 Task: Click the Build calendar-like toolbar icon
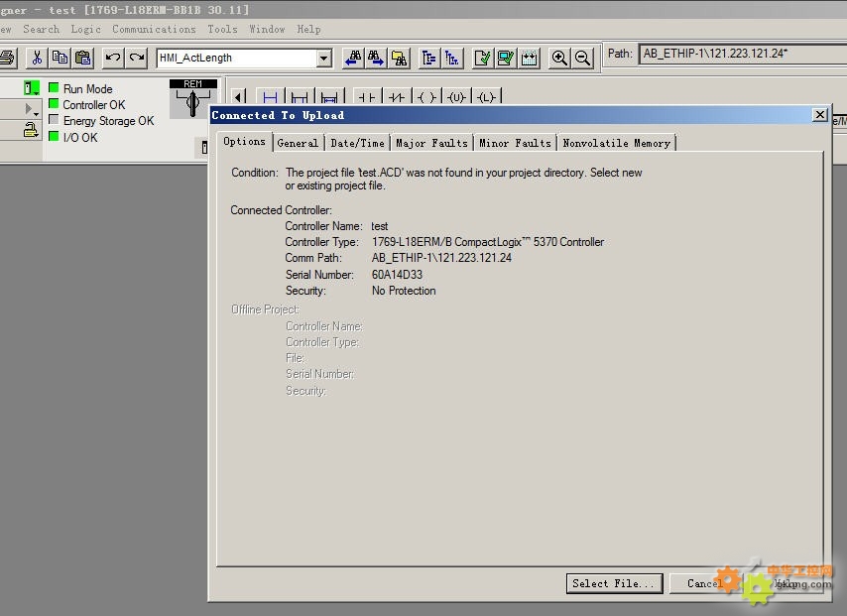click(529, 58)
